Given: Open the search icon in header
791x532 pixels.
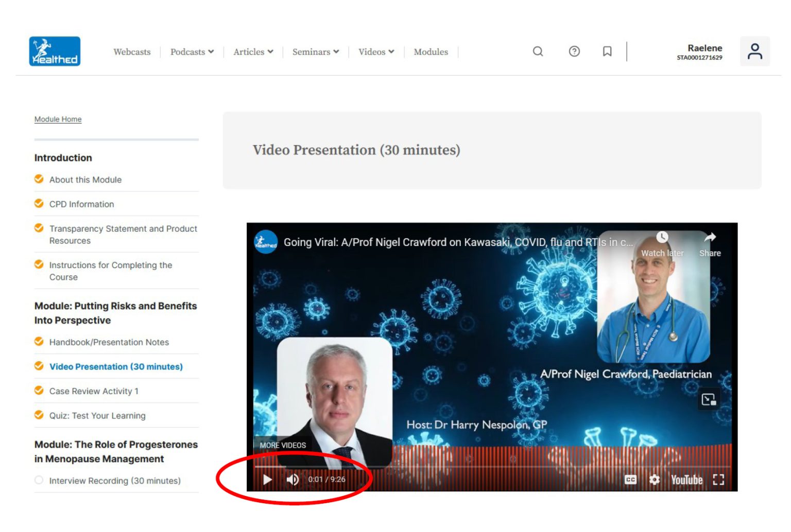Looking at the screenshot, I should [x=538, y=51].
